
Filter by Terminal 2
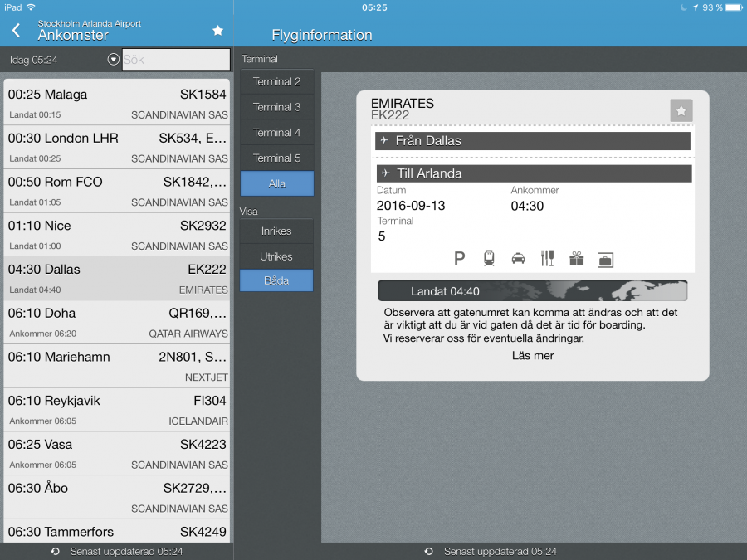(276, 81)
